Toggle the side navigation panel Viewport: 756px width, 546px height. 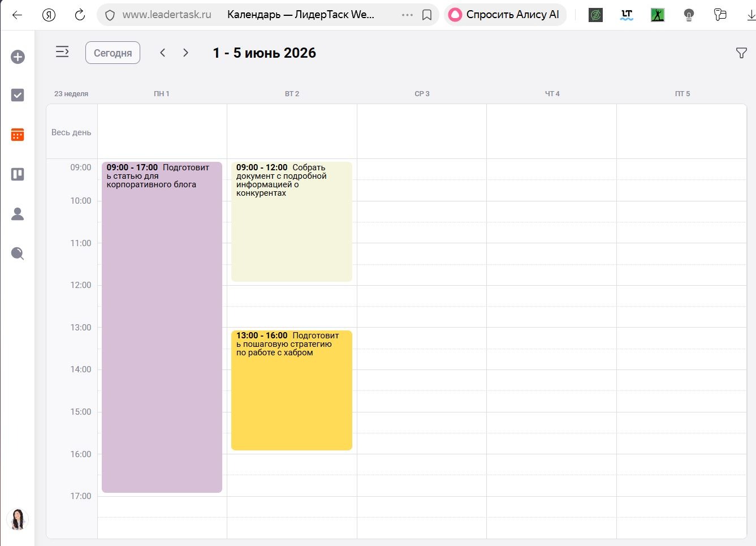62,52
